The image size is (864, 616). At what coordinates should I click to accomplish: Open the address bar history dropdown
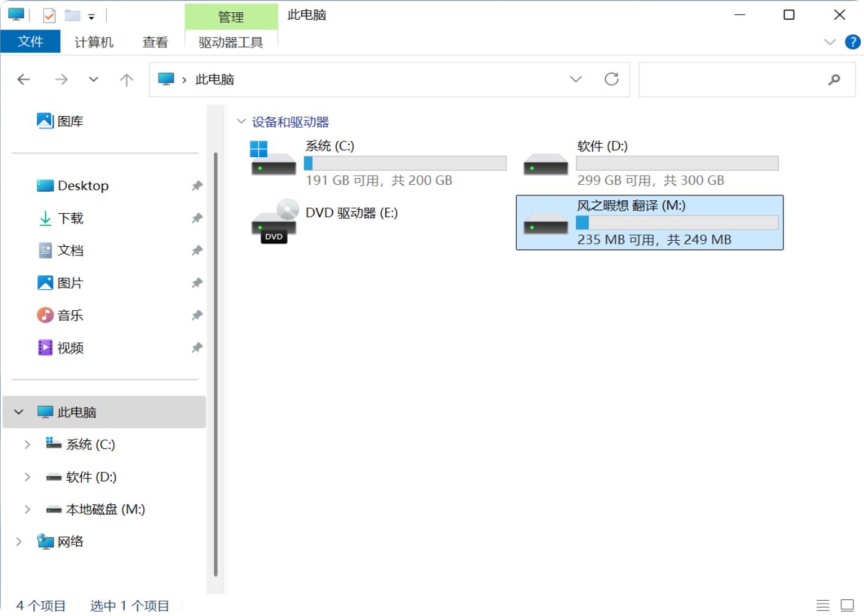click(x=576, y=79)
